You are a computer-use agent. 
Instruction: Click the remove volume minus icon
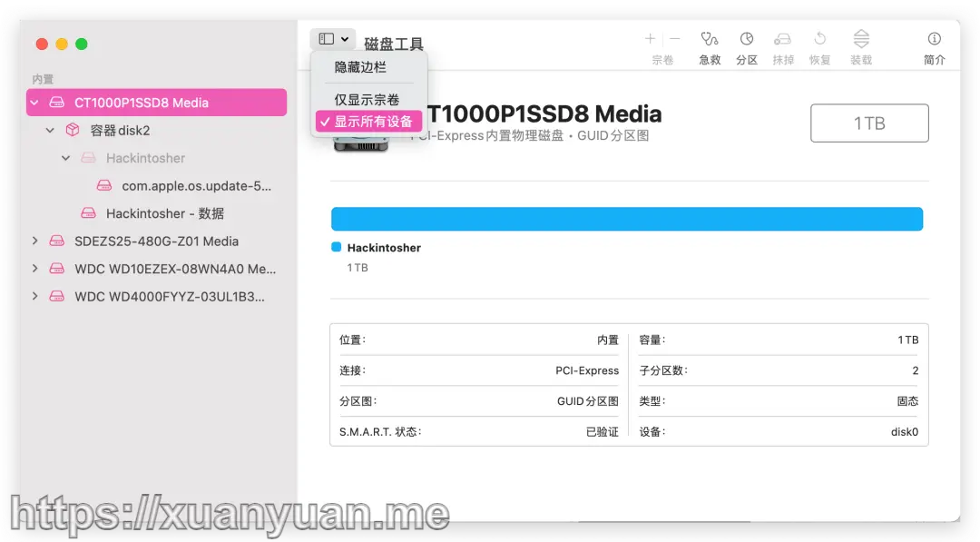click(674, 39)
